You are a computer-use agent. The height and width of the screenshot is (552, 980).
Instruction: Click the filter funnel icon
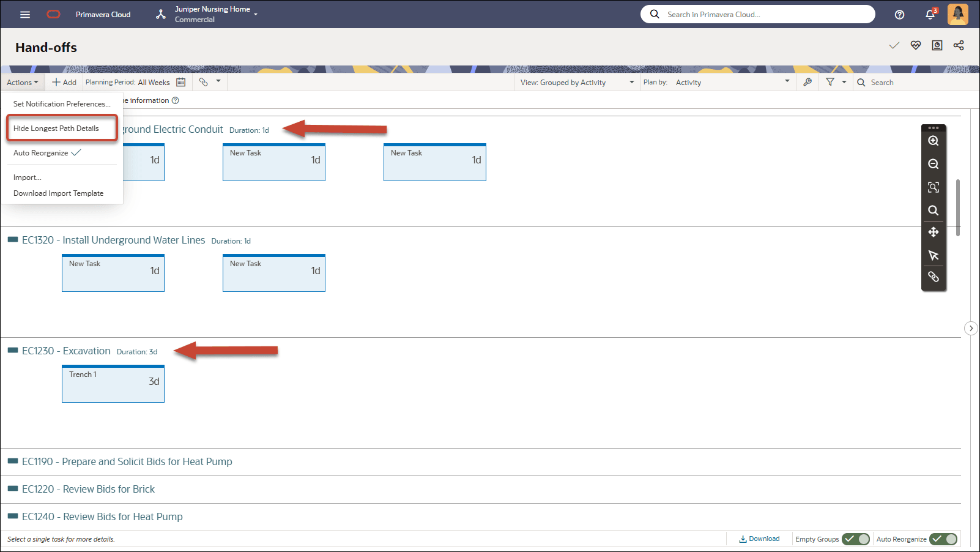(x=830, y=82)
